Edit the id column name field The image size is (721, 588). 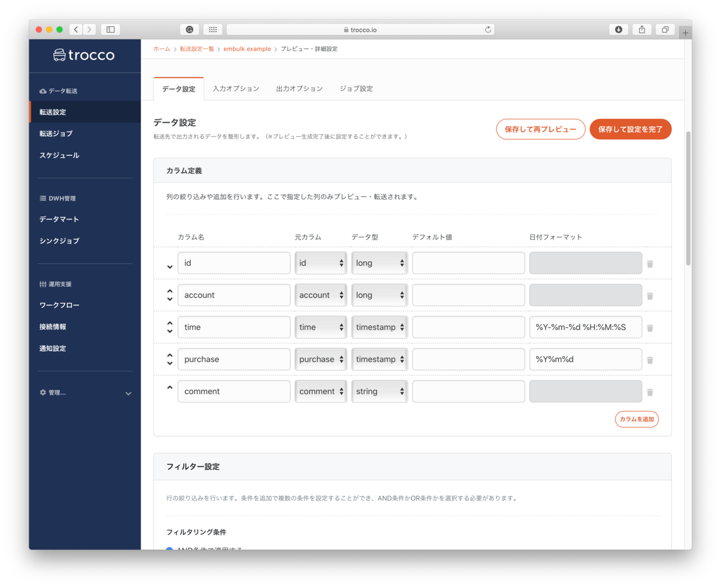[234, 263]
